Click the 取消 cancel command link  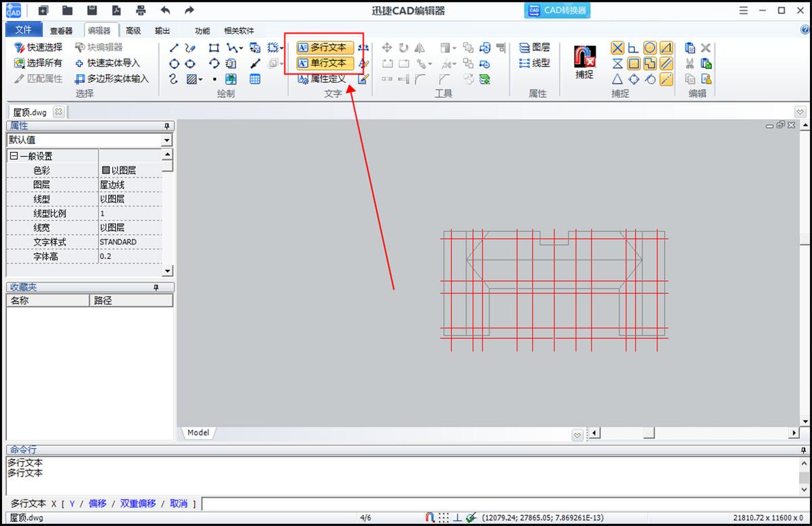point(179,504)
